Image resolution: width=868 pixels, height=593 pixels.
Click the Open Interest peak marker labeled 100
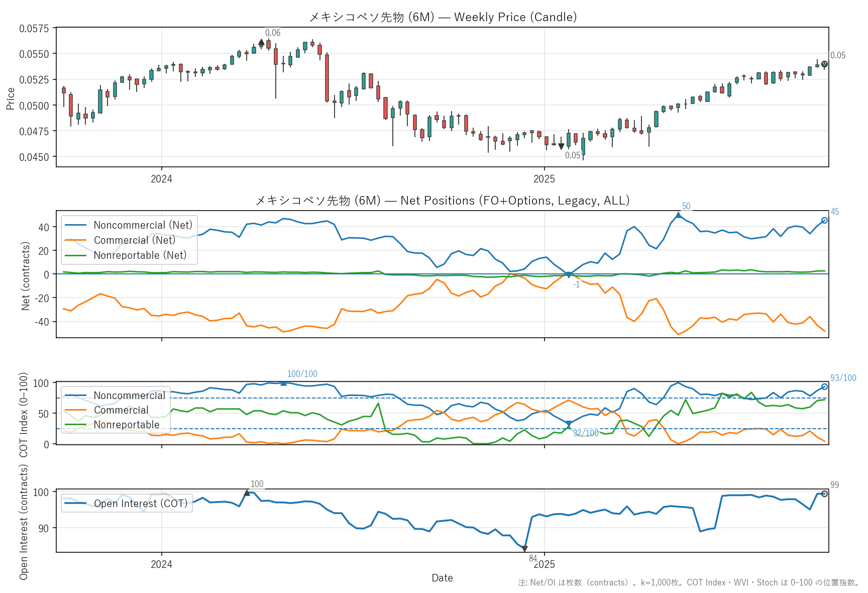[247, 493]
